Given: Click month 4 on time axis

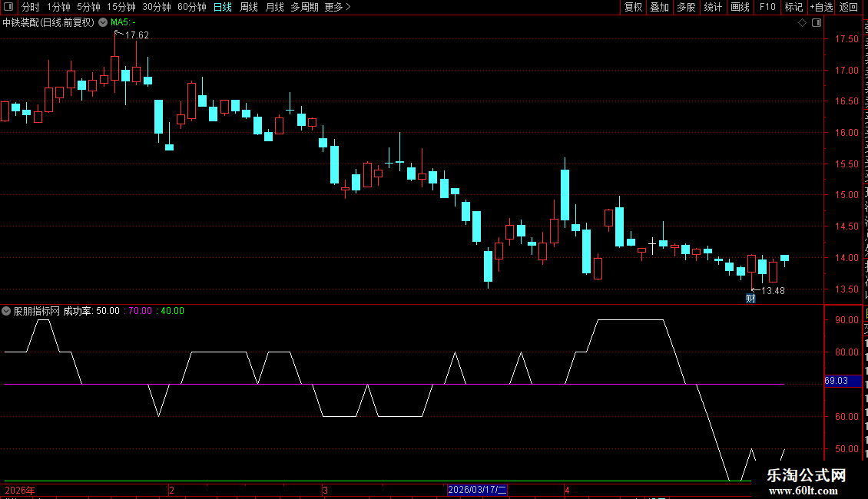Looking at the screenshot, I should click(x=567, y=490).
